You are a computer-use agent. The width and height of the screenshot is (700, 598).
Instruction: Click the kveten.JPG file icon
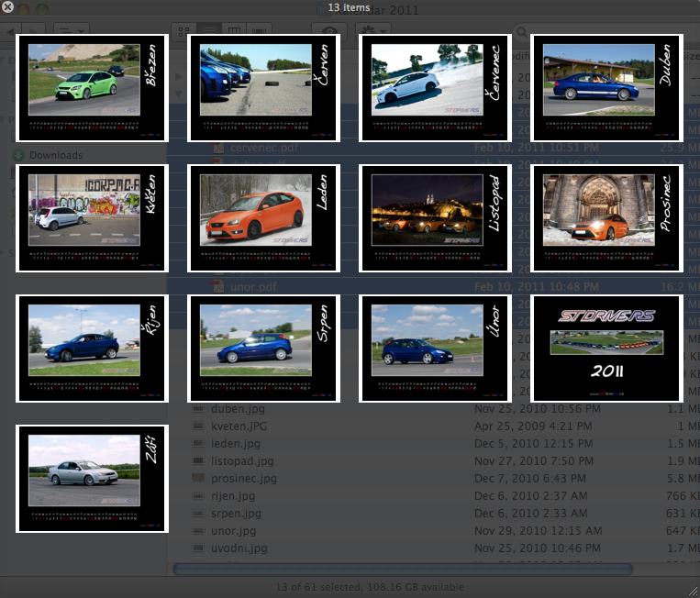tap(198, 426)
